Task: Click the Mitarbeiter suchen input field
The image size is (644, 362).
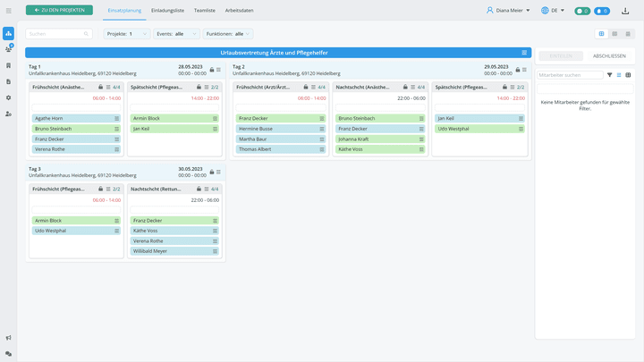Action: tap(571, 75)
